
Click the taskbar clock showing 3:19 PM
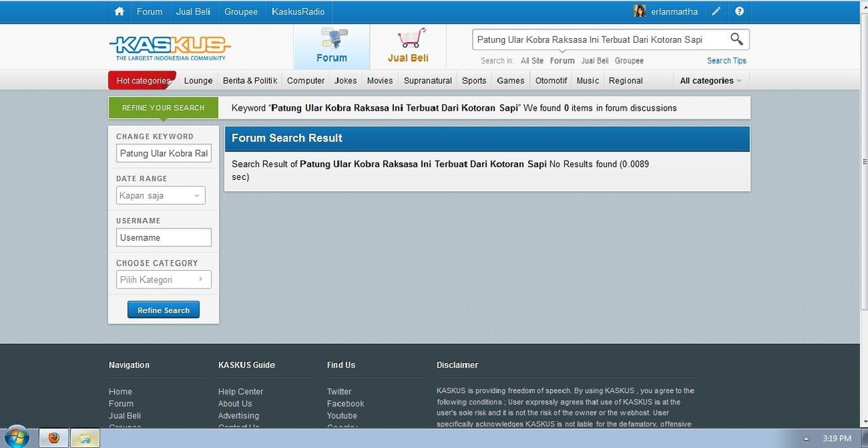point(837,438)
